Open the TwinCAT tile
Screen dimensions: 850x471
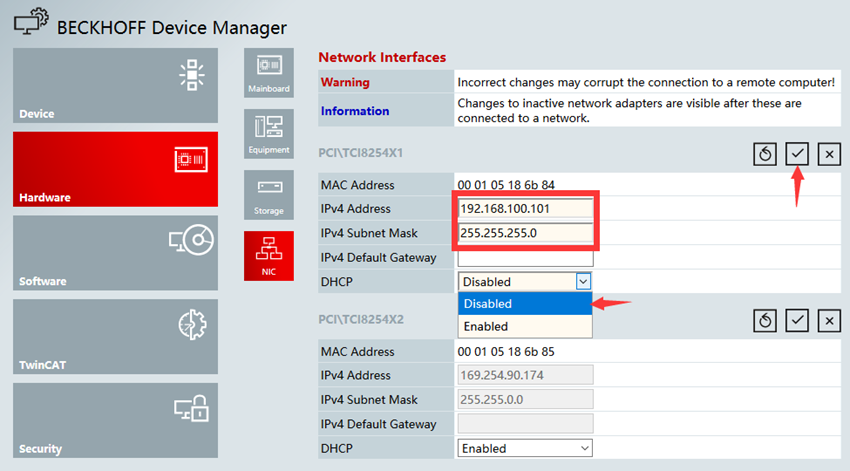click(115, 337)
